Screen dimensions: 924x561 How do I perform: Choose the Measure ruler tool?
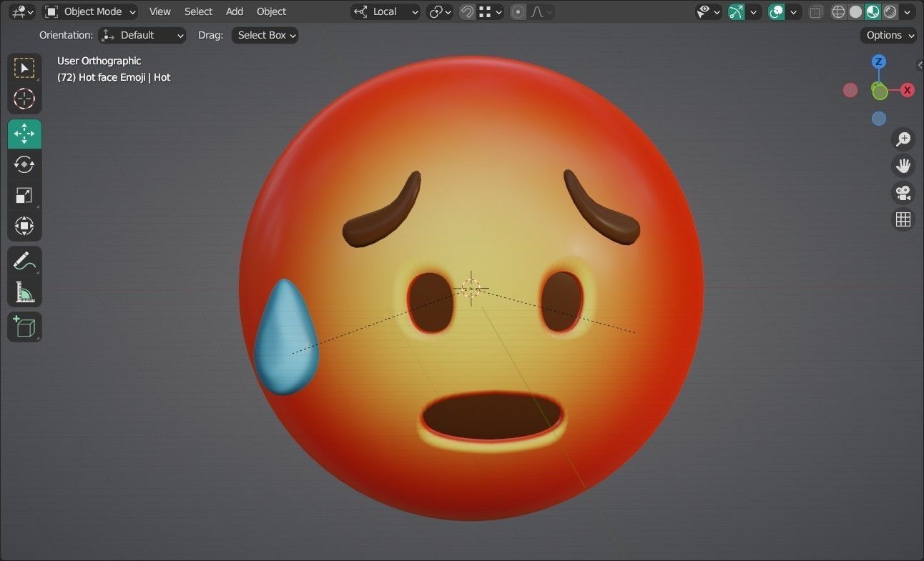click(x=24, y=292)
